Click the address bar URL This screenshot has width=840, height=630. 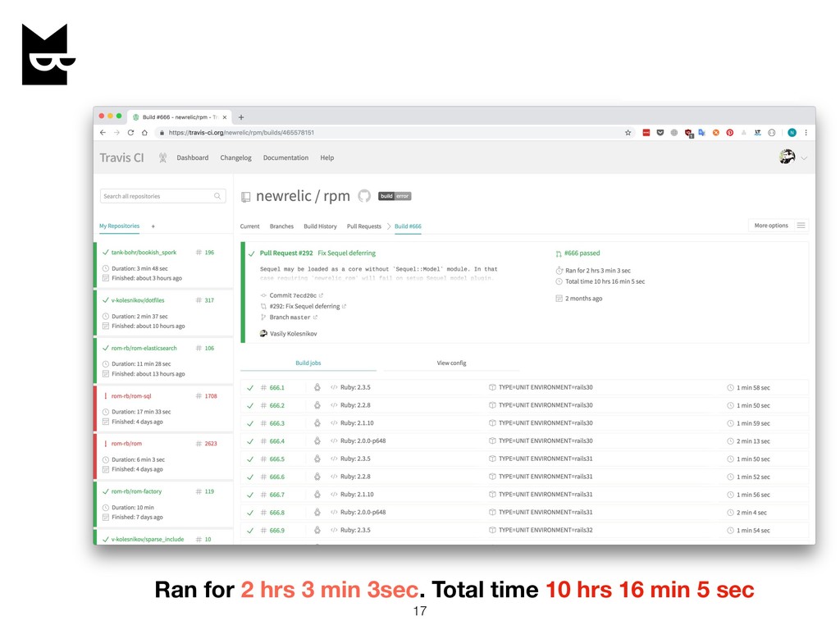tap(241, 132)
